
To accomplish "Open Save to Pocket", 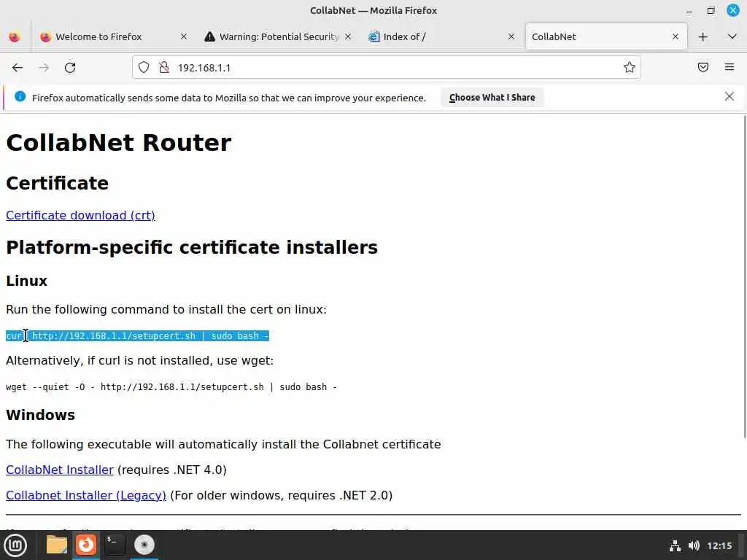I will point(703,67).
